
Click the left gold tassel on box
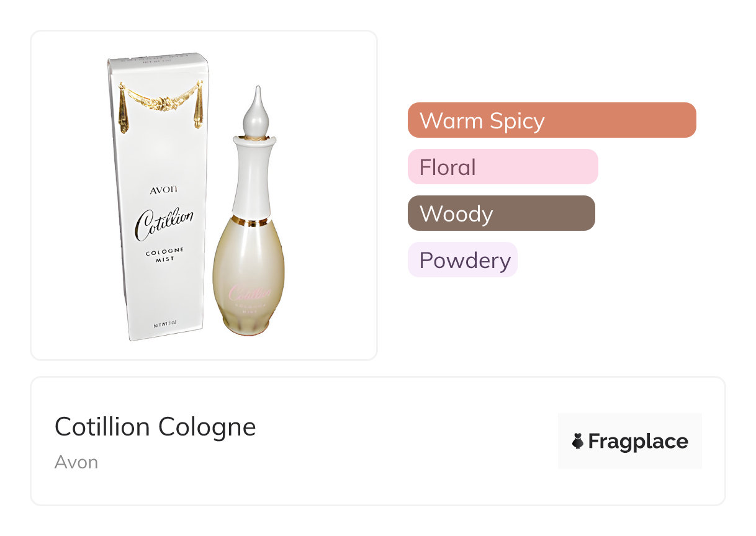click(x=123, y=109)
